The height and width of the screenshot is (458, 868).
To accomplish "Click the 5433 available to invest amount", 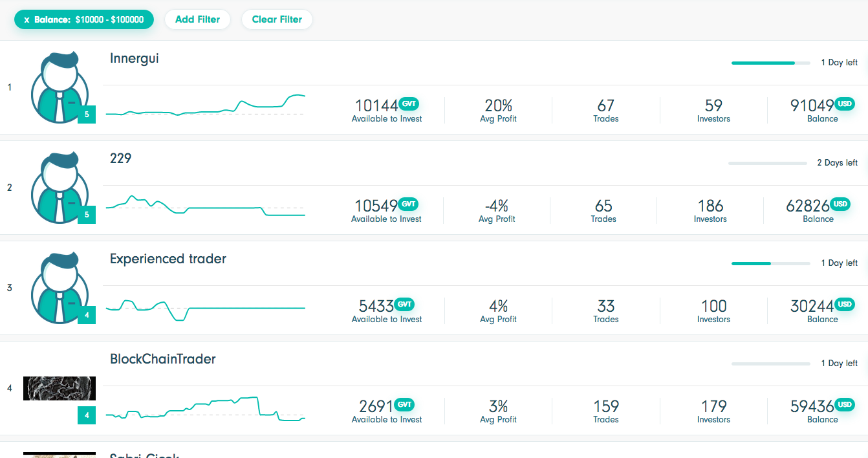I will (x=376, y=306).
